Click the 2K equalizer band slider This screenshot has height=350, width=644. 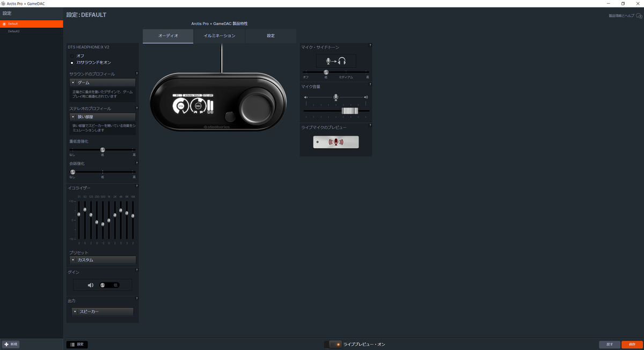(115, 215)
